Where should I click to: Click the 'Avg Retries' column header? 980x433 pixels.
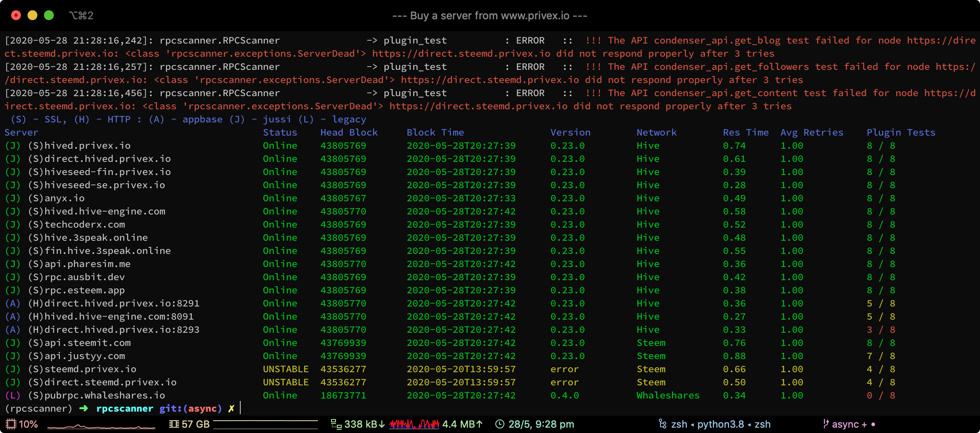[812, 132]
